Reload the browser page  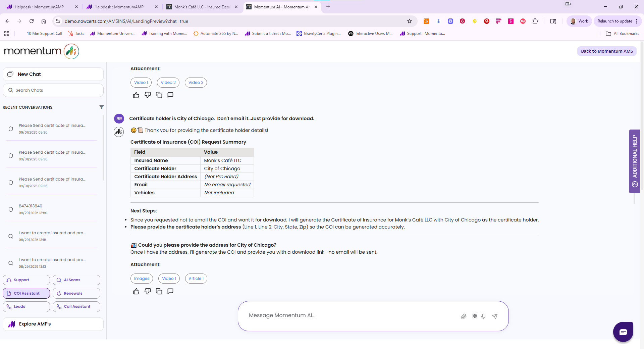(32, 21)
